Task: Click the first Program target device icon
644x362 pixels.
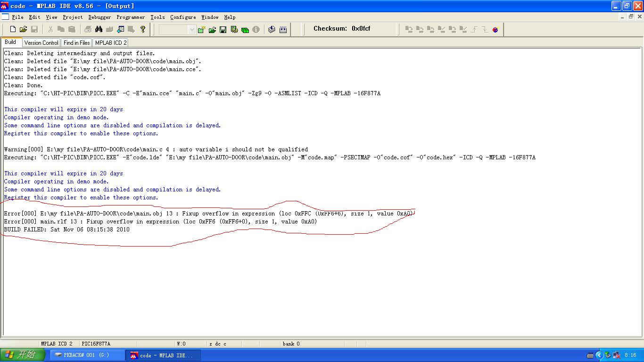Action: coord(409,30)
